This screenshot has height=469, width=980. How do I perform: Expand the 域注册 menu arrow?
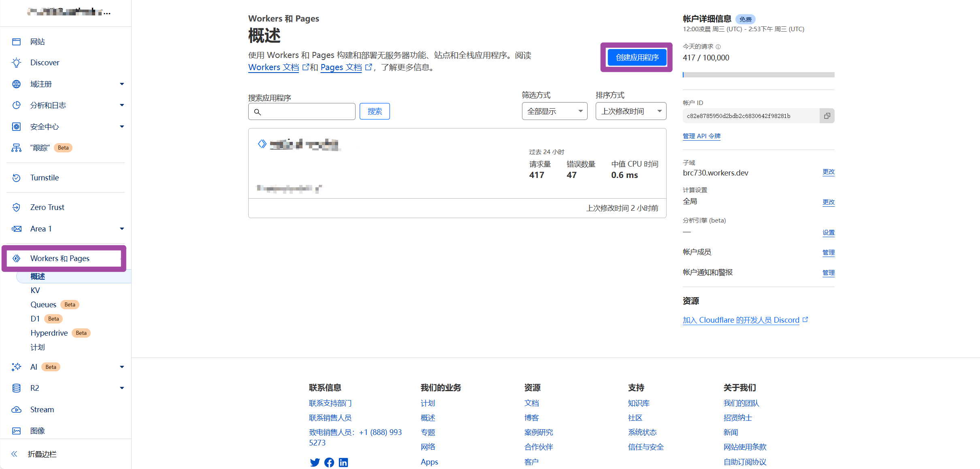[122, 84]
